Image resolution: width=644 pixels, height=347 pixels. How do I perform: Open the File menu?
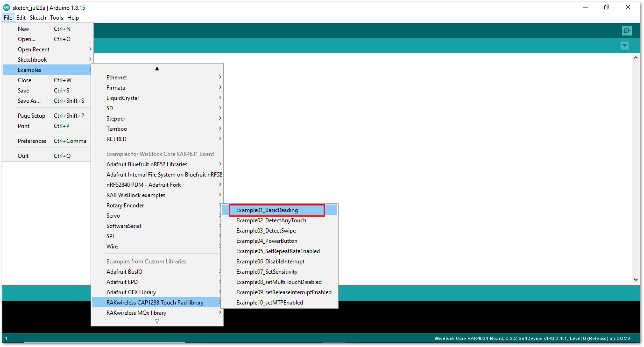point(8,18)
